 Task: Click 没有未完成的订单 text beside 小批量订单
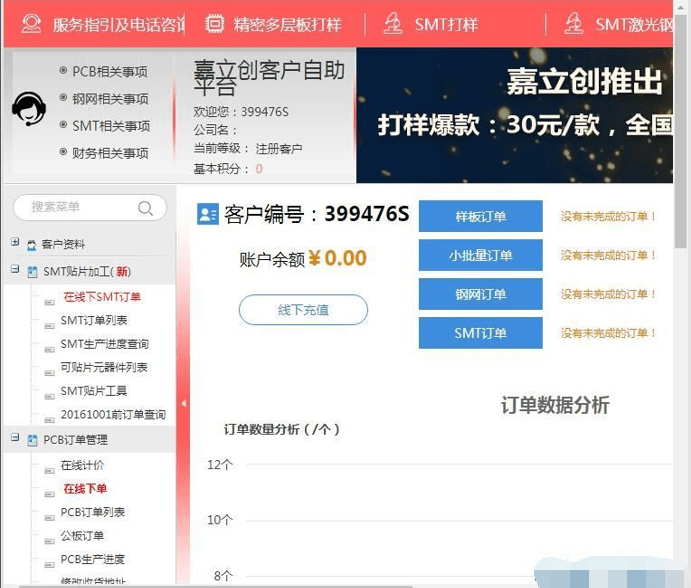(609, 255)
